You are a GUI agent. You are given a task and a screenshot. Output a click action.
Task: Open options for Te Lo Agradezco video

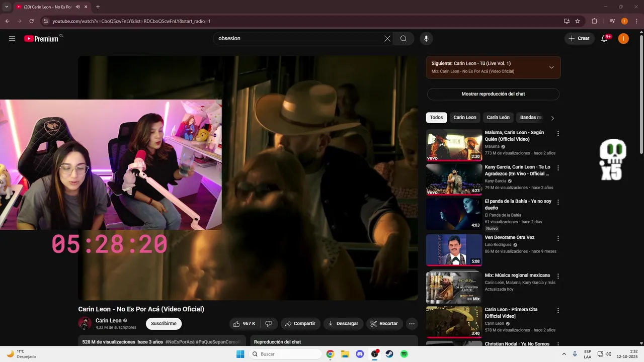558,167
